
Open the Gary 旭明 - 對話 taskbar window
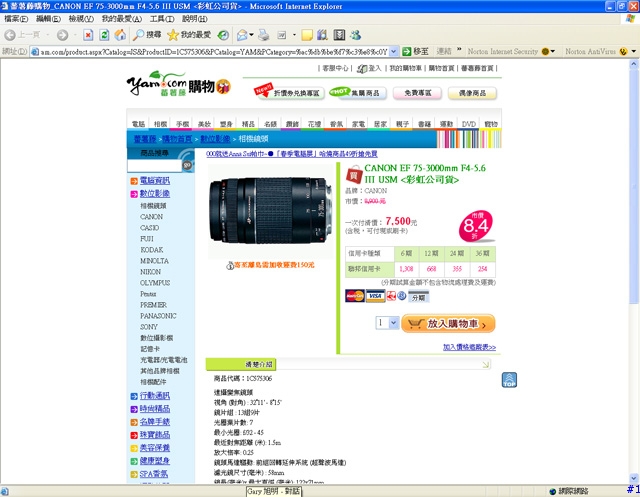point(273,491)
